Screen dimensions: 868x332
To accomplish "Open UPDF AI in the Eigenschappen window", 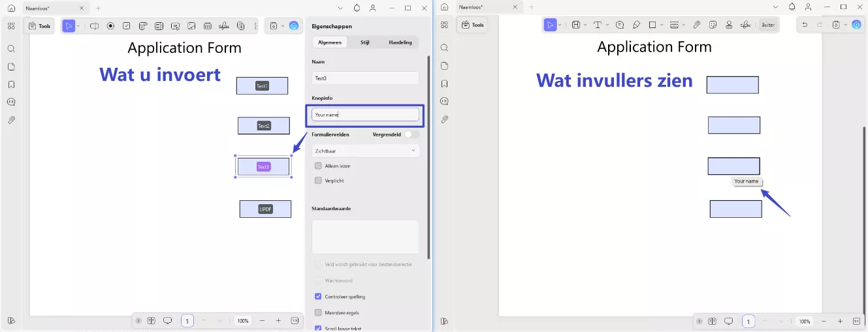I will point(294,26).
